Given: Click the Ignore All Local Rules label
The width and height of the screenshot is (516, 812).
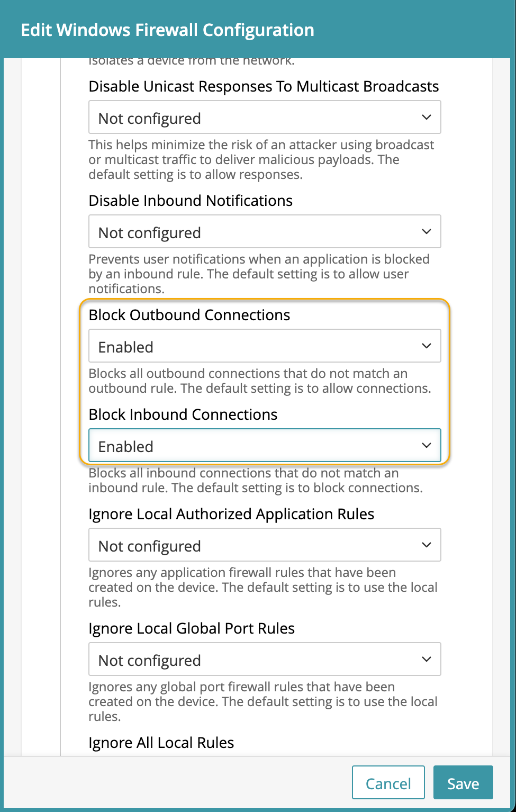Looking at the screenshot, I should point(161,743).
